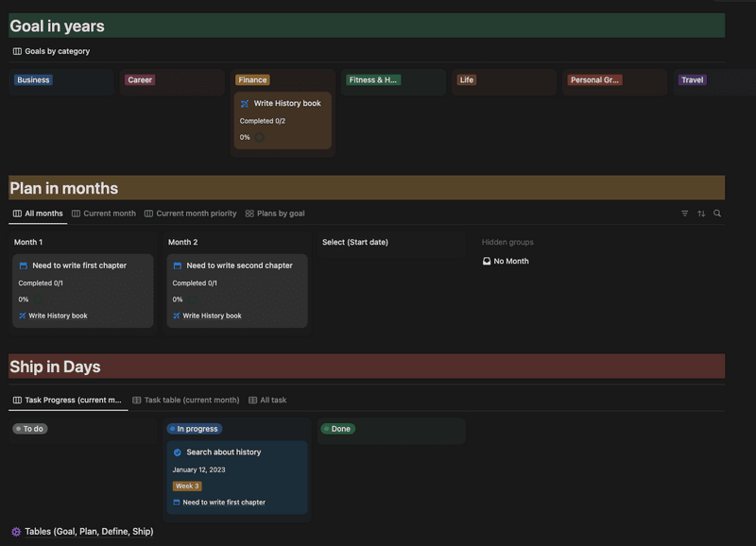Click the icon beside Write History book goal title

click(x=245, y=104)
